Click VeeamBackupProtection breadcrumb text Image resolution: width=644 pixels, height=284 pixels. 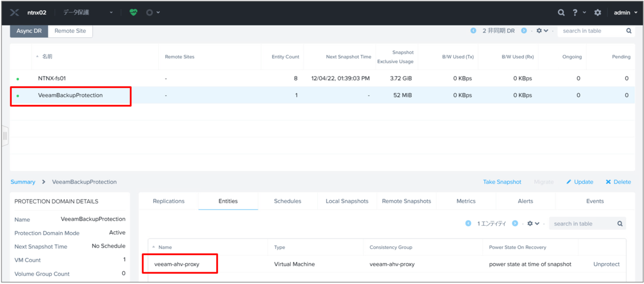[x=84, y=182]
